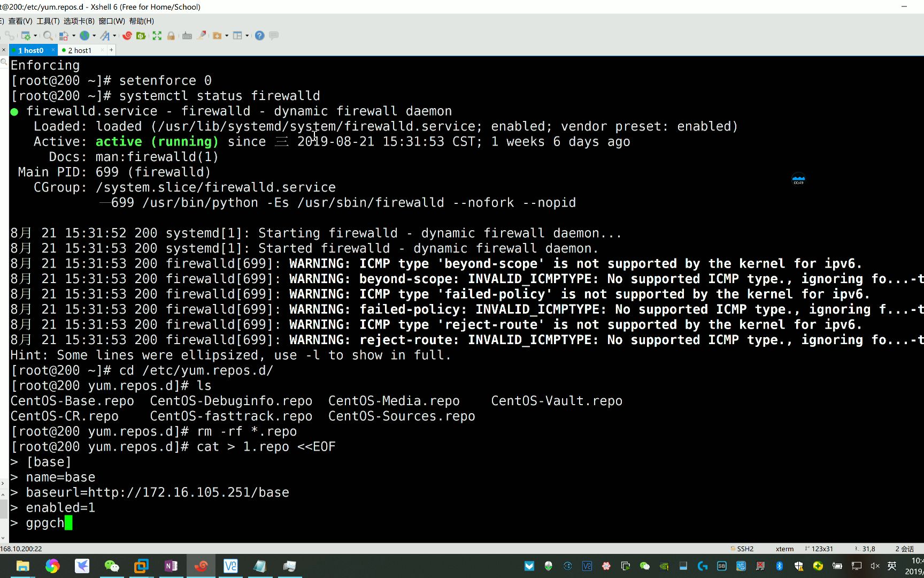Click the 英 input method indicator

point(892,566)
